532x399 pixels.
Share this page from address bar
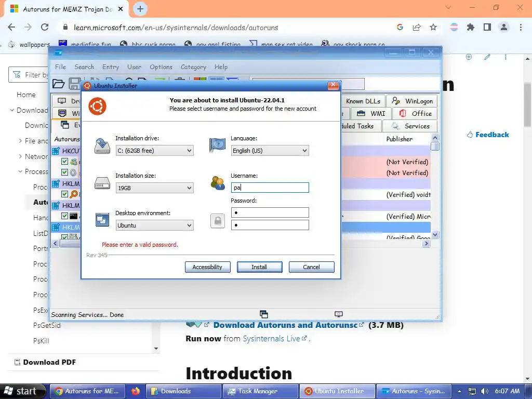pos(417,27)
